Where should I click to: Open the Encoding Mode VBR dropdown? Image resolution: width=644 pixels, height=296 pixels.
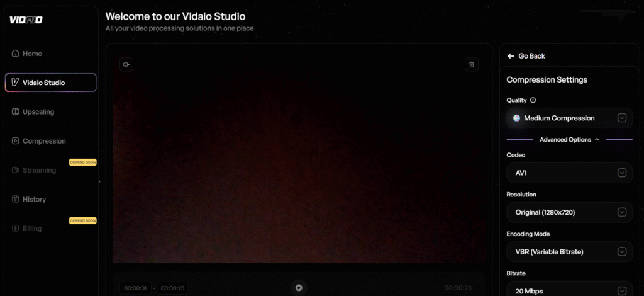569,251
